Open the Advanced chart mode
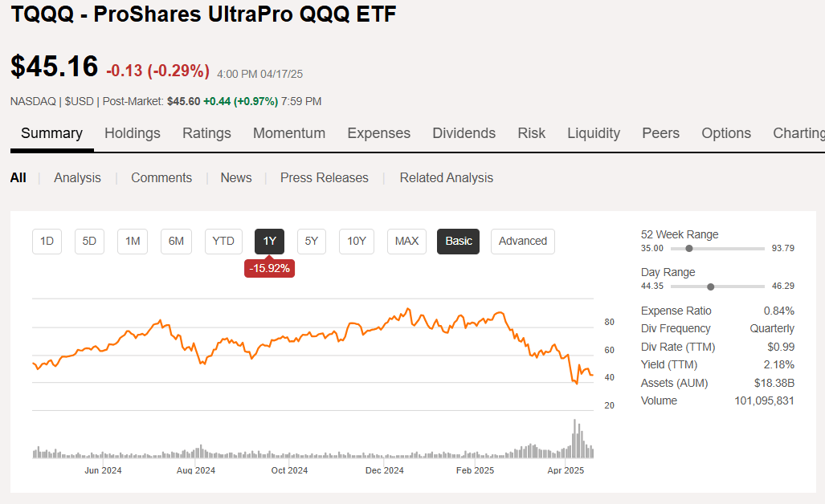The height and width of the screenshot is (504, 825). coord(522,241)
